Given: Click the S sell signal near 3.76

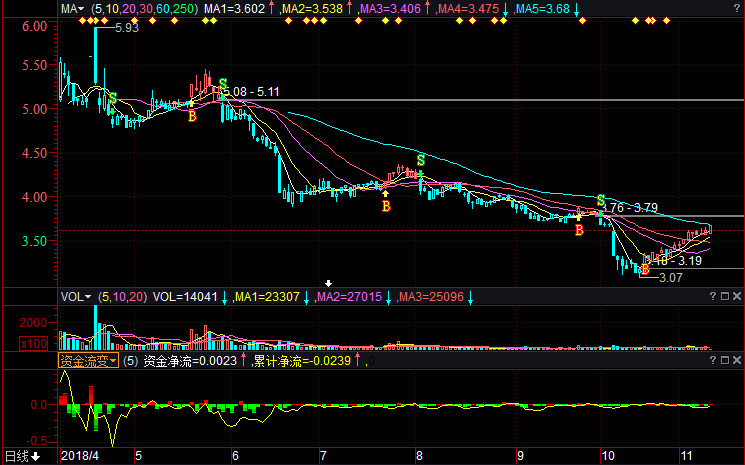Looking at the screenshot, I should pos(600,201).
